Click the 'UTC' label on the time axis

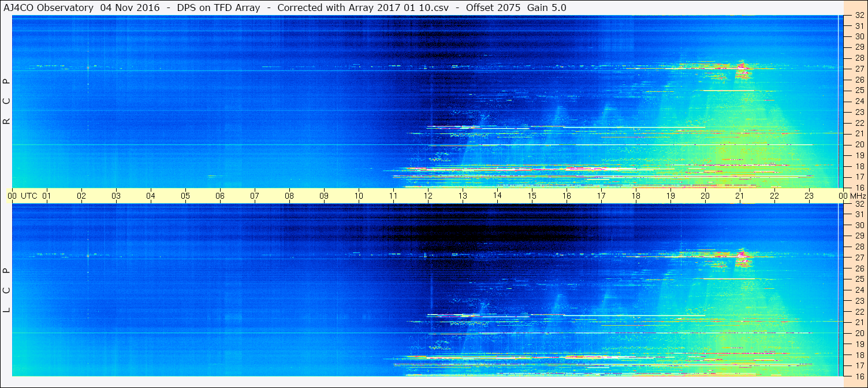tap(29, 196)
